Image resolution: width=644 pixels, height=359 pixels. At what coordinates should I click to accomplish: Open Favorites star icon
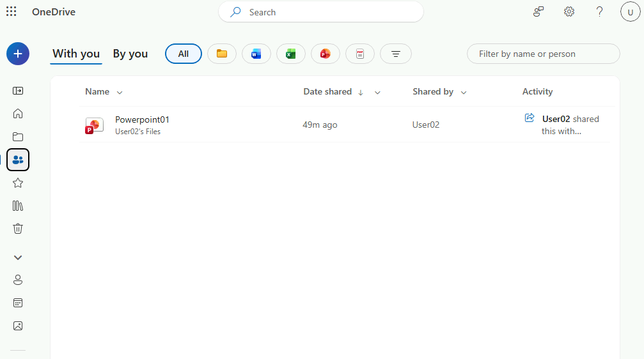point(18,183)
